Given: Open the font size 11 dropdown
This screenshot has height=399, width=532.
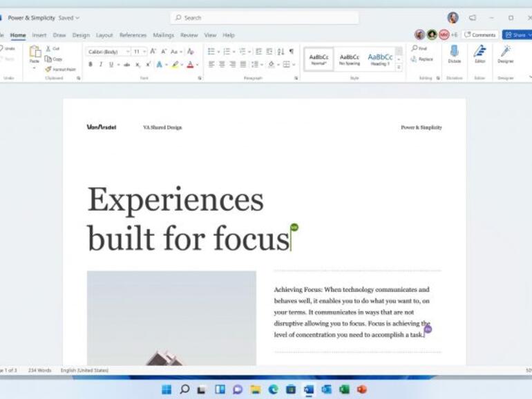Looking at the screenshot, I should point(144,52).
